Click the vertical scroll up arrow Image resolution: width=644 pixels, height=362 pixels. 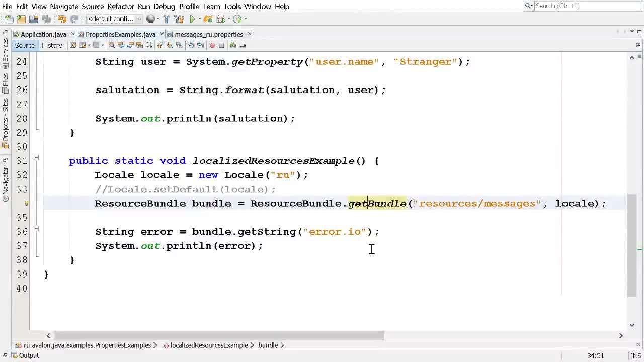pyautogui.click(x=632, y=57)
